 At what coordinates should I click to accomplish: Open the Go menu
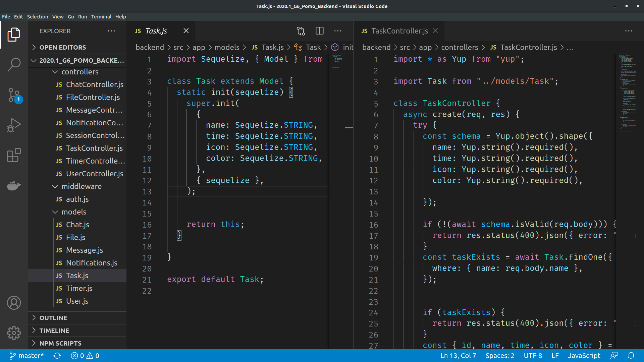[71, 16]
